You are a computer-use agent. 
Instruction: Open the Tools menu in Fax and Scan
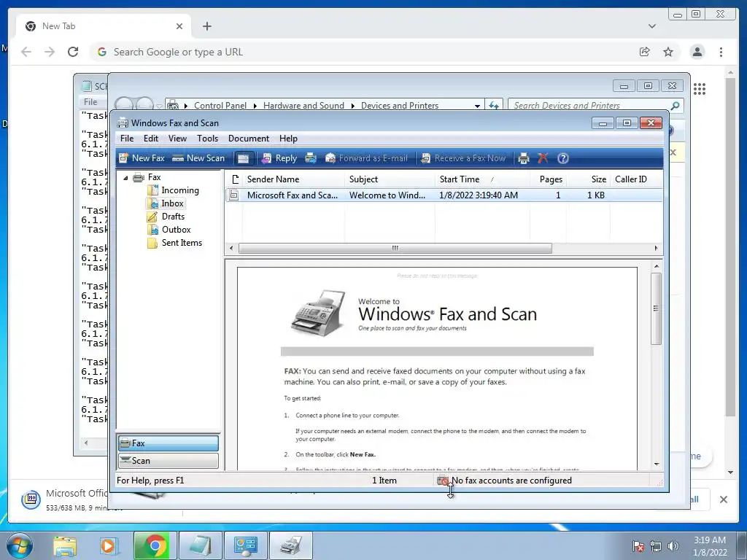[208, 139]
